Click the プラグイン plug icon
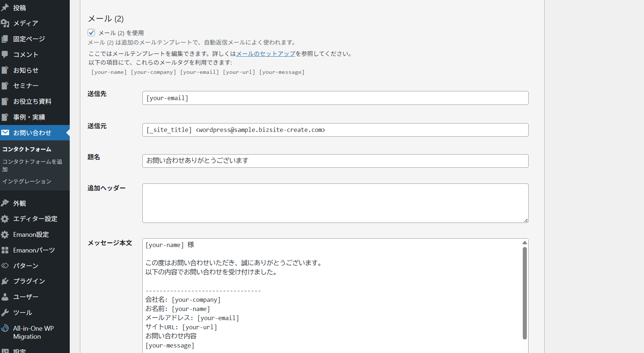 5,281
